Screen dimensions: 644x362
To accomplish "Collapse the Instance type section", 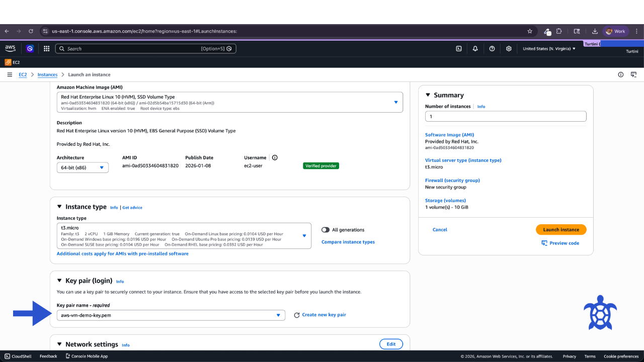I will [x=59, y=207].
